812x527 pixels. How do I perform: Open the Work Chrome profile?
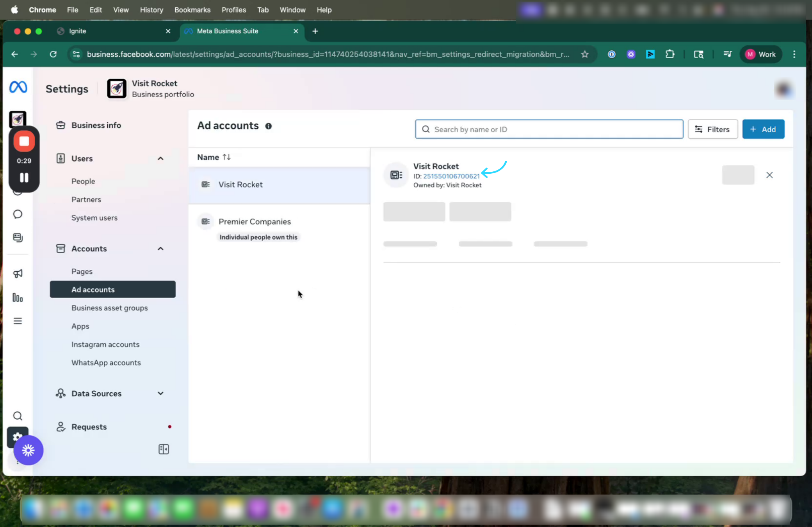[760, 54]
